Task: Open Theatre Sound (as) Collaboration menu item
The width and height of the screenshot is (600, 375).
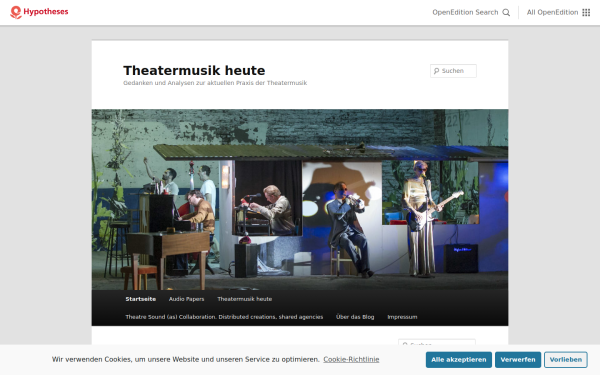Action: pyautogui.click(x=224, y=317)
